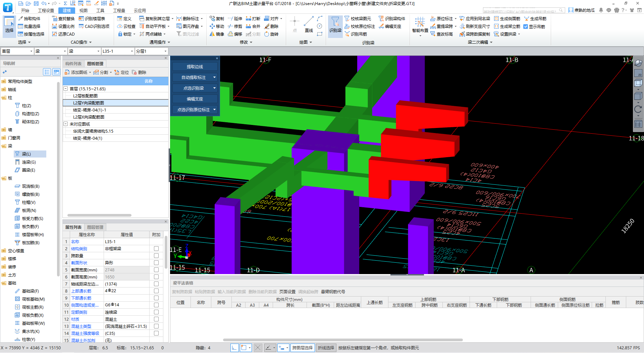Click 编辑支座 in the ribbon
Image resolution: width=644 pixels, height=353 pixels.
[x=390, y=26]
